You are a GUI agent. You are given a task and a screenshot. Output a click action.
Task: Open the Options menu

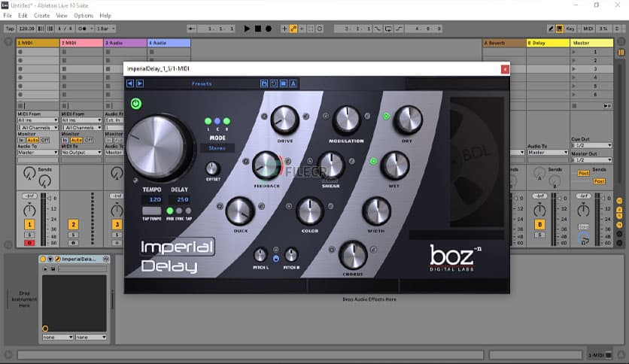[84, 16]
